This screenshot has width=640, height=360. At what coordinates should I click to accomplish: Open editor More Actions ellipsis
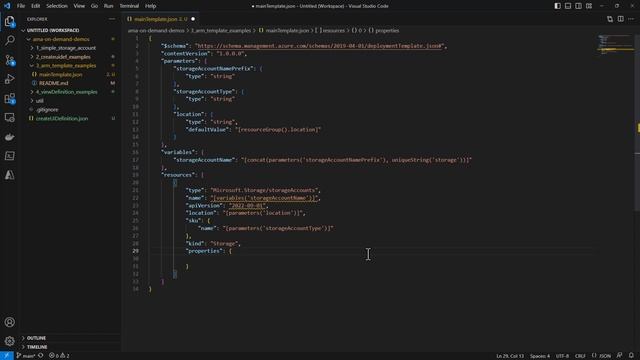pos(631,19)
